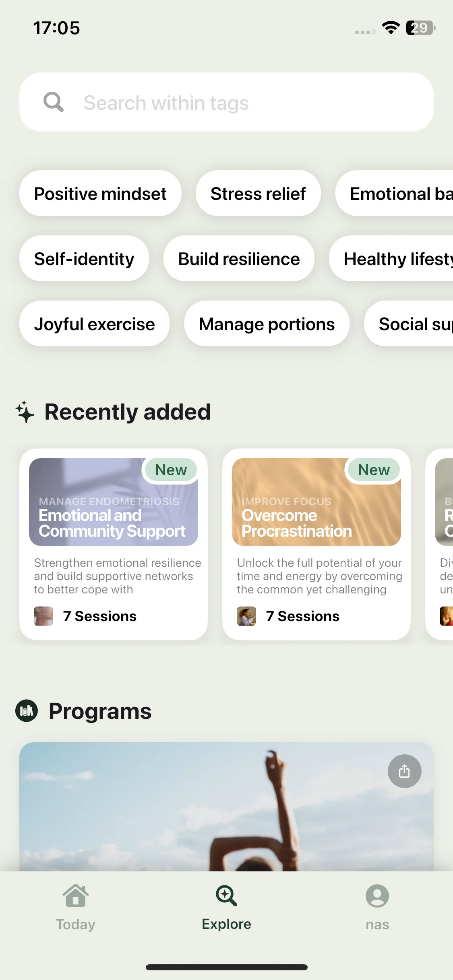This screenshot has height=980, width=453.
Task: Select the Self-identity tag filter
Action: coord(84,259)
